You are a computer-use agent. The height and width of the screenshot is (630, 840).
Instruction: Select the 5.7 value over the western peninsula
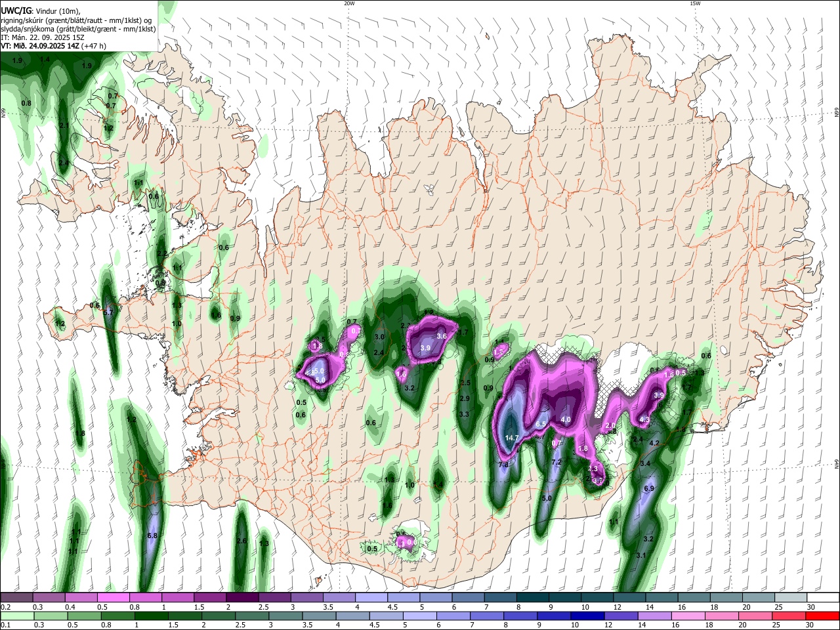coord(109,313)
